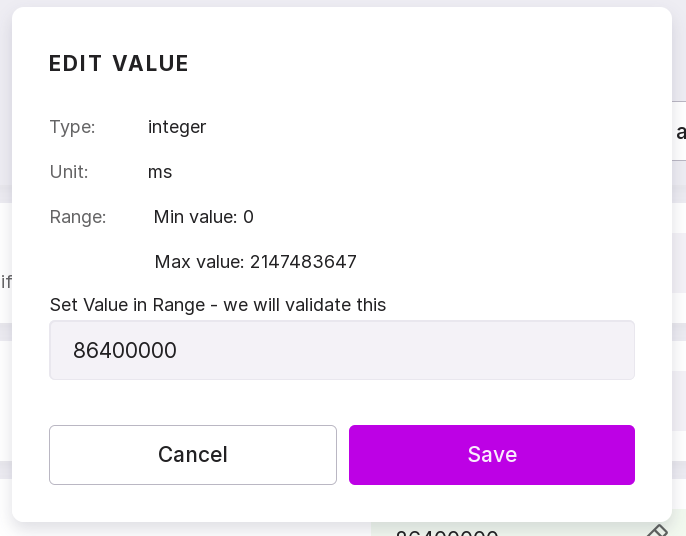Click the 'Max value' label text
The image size is (686, 536).
[199, 262]
